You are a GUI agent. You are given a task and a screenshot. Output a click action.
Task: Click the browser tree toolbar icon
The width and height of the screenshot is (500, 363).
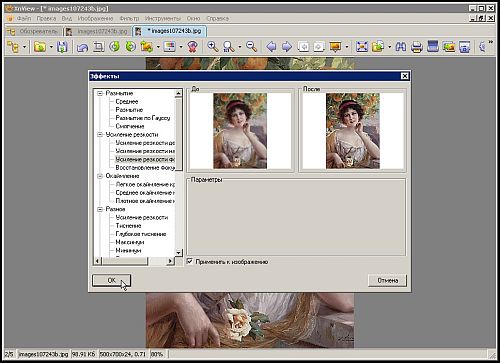click(x=13, y=47)
